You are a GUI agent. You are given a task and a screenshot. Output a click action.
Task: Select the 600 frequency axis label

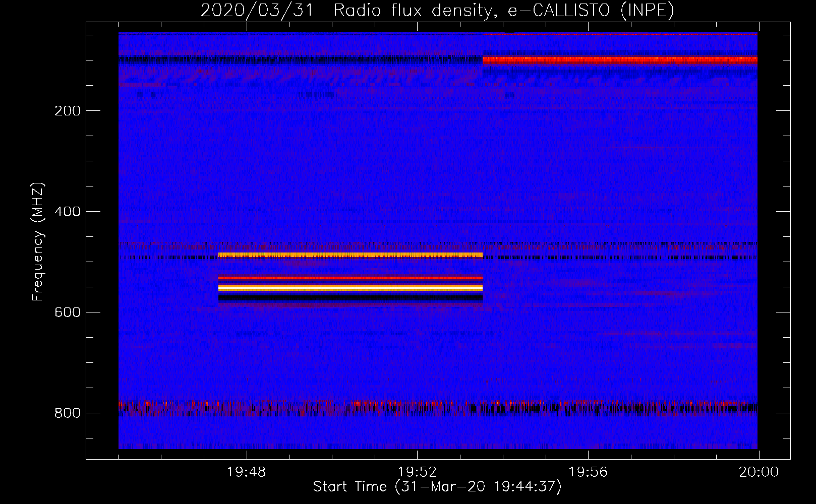coord(67,312)
